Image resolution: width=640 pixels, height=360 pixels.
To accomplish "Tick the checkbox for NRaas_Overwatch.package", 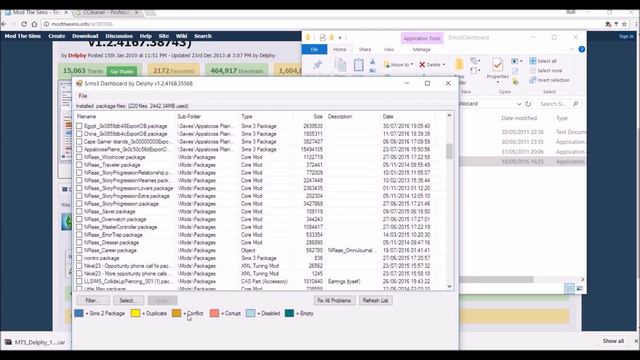I will click(x=79, y=219).
